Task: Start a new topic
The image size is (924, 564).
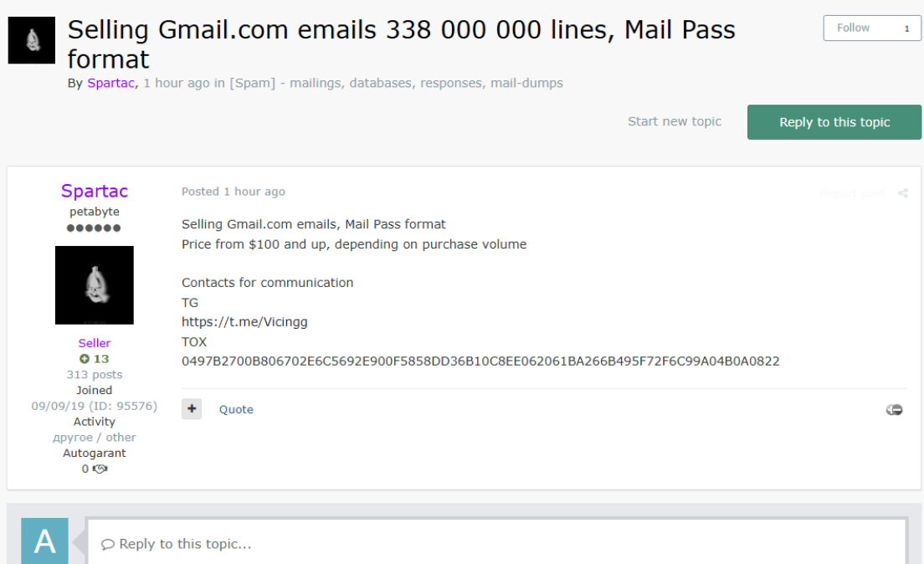Action: pos(674,121)
